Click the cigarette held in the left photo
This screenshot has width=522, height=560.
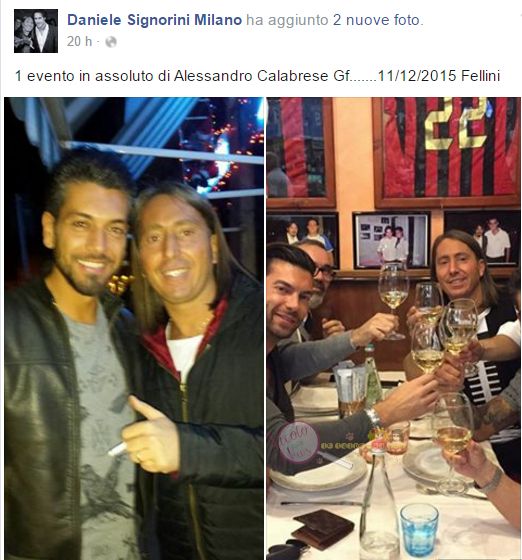tap(117, 449)
